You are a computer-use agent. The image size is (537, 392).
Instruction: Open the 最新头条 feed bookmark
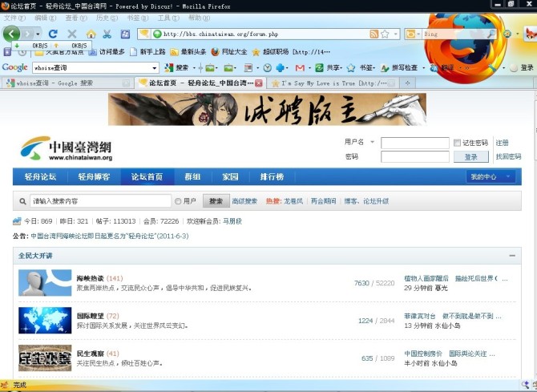[188, 52]
